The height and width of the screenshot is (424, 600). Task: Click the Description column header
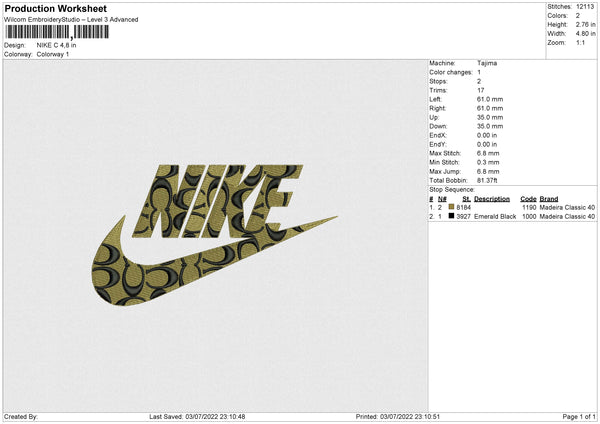coord(492,199)
